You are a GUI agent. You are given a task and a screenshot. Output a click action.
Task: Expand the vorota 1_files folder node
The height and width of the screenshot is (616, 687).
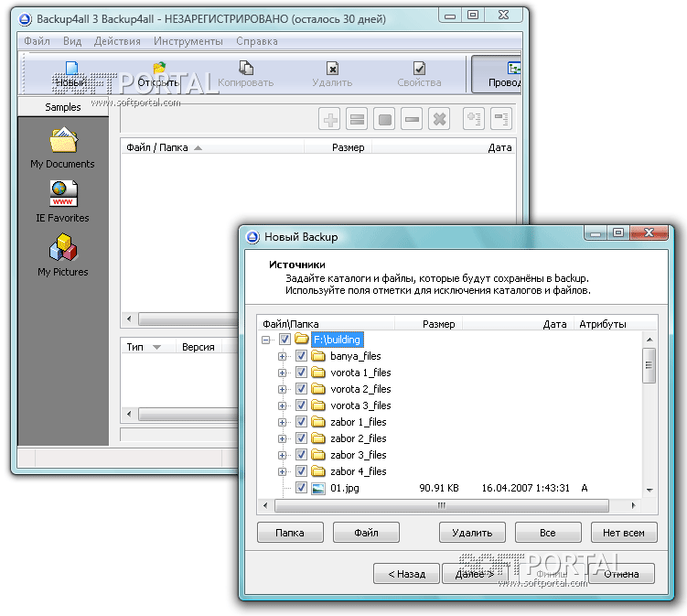pos(282,373)
